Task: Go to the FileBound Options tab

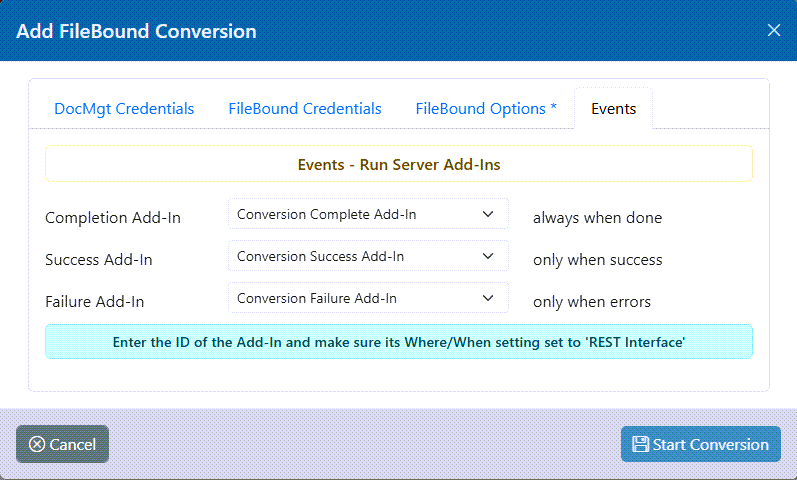Action: pyautogui.click(x=486, y=109)
